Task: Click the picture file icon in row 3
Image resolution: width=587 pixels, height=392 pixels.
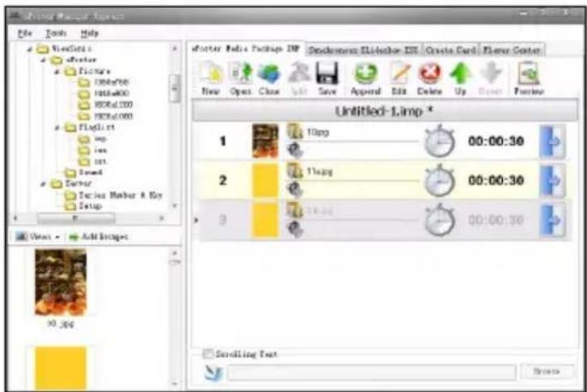Action: coord(295,210)
